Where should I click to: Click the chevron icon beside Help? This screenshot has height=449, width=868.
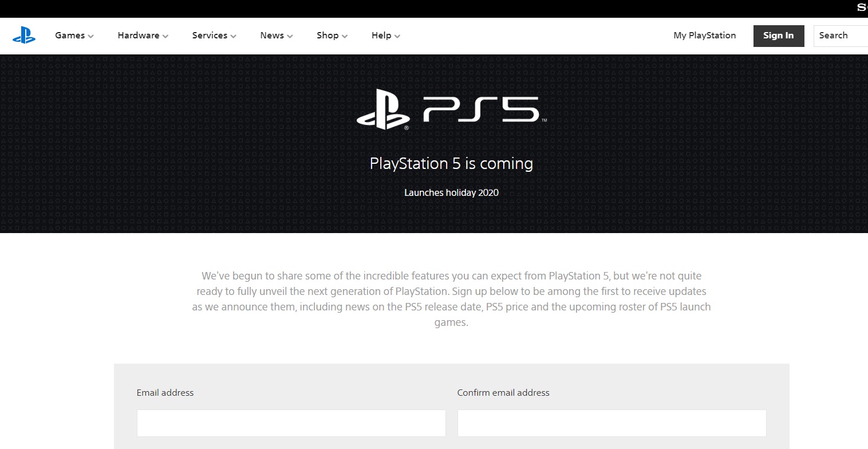[x=397, y=36]
